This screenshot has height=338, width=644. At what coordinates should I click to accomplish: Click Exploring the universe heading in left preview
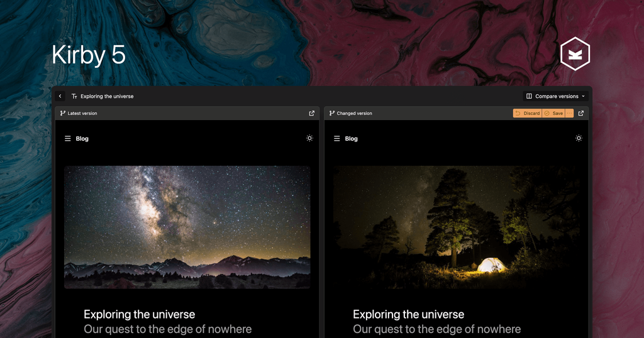click(139, 315)
